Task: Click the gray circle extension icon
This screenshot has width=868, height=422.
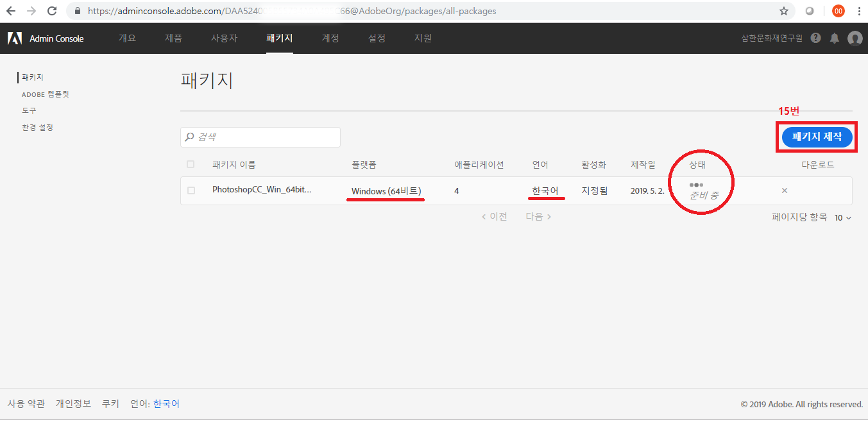Action: click(x=809, y=11)
